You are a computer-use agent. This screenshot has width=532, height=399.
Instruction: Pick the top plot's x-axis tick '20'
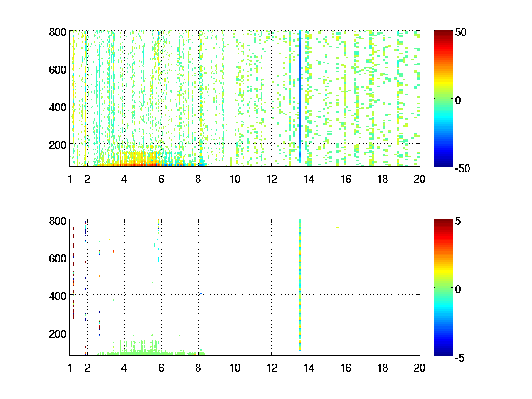coord(419,179)
